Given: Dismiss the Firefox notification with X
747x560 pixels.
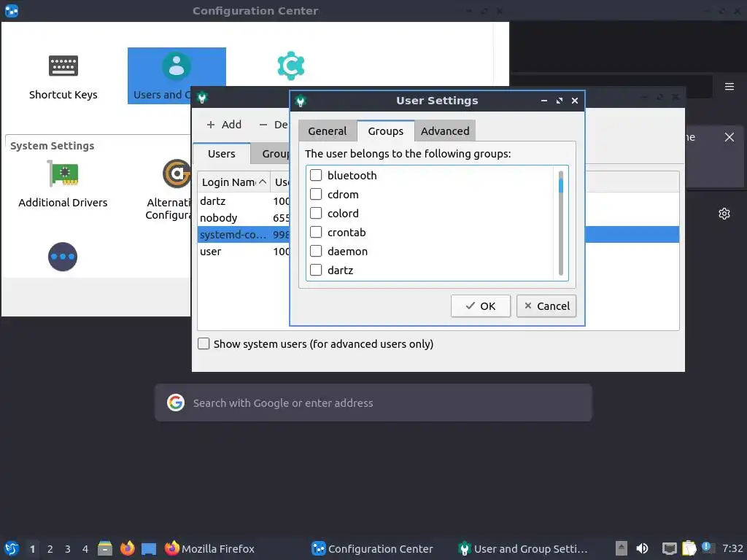Looking at the screenshot, I should [x=729, y=137].
